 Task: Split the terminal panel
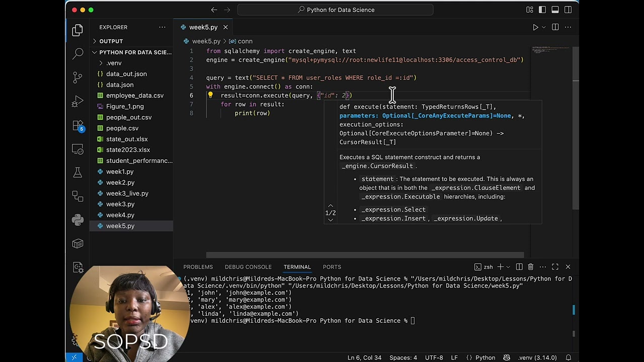pos(519,267)
